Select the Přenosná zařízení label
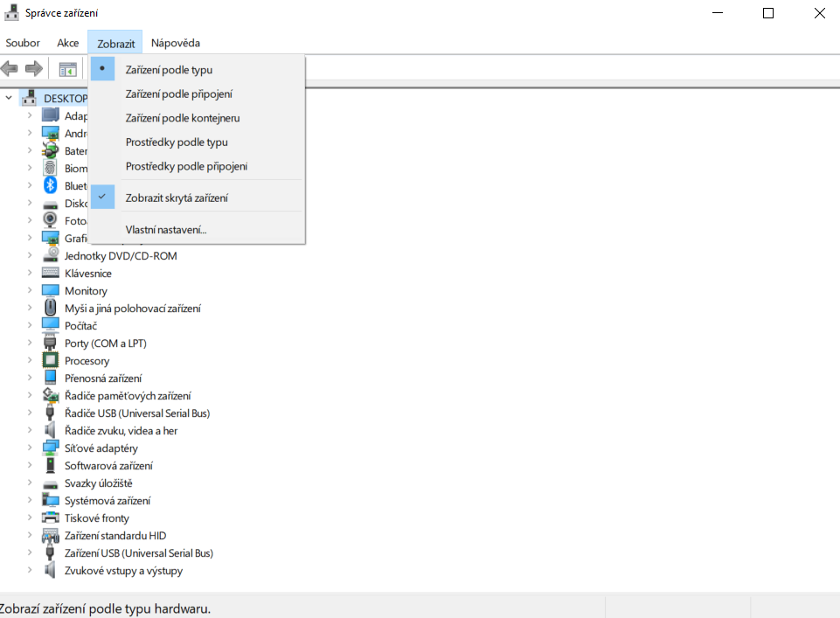Screen dimensions: 840x618 103,378
